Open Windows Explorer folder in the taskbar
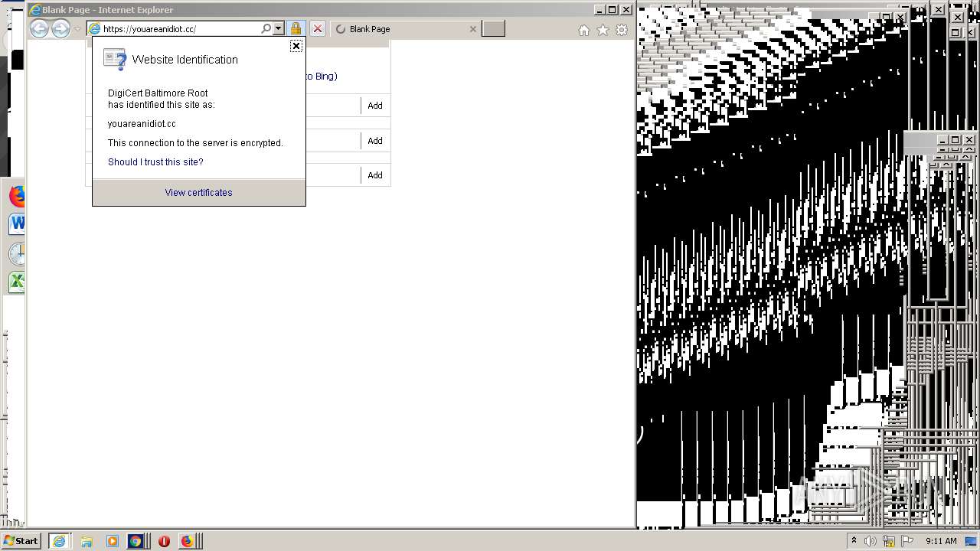 [87, 541]
